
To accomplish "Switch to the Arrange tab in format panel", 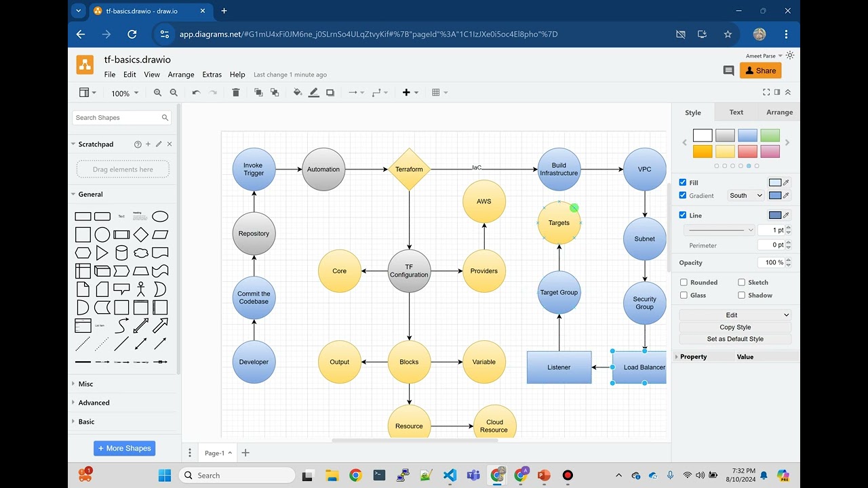I will [x=779, y=113].
